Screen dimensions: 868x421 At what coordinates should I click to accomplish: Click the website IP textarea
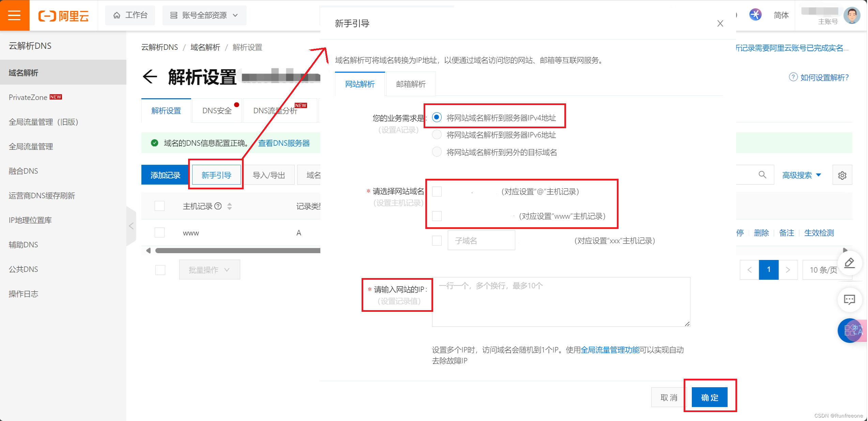tap(561, 302)
